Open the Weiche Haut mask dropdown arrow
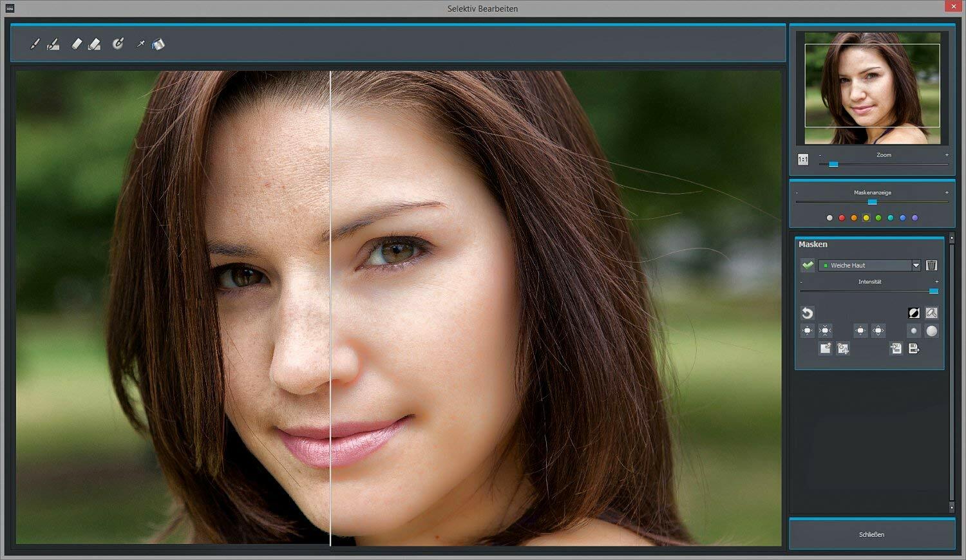This screenshot has height=560, width=966. pos(916,265)
